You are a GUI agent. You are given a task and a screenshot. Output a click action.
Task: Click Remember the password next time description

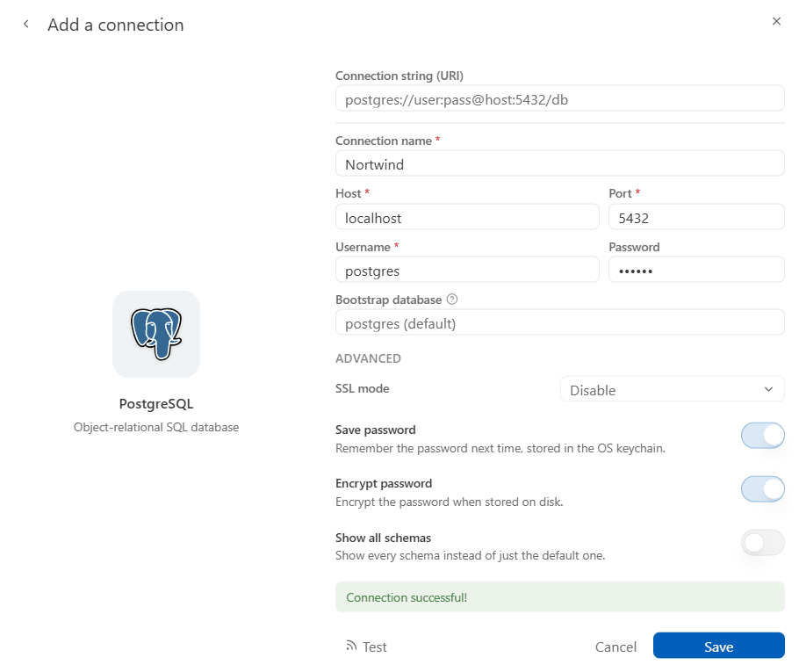coord(500,448)
